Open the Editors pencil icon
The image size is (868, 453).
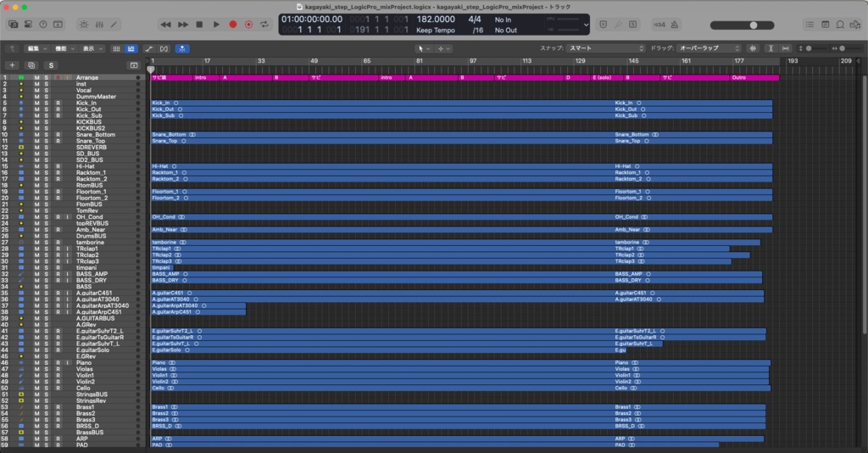pos(114,25)
